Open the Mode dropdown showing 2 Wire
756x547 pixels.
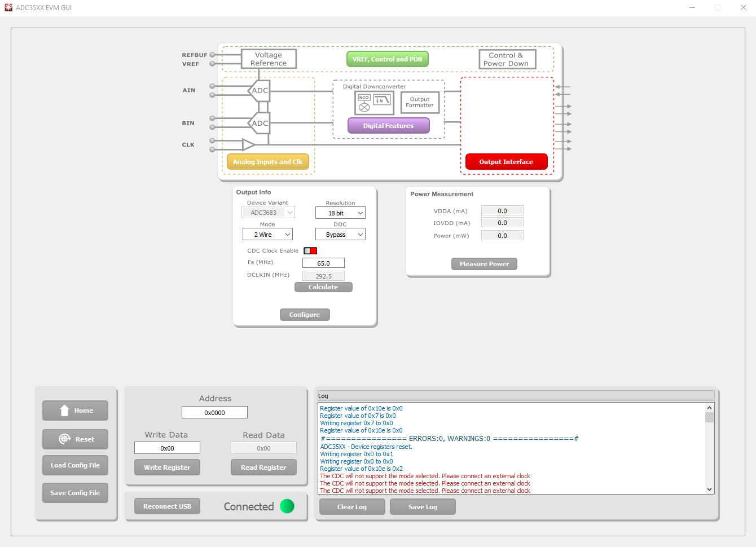(x=267, y=235)
